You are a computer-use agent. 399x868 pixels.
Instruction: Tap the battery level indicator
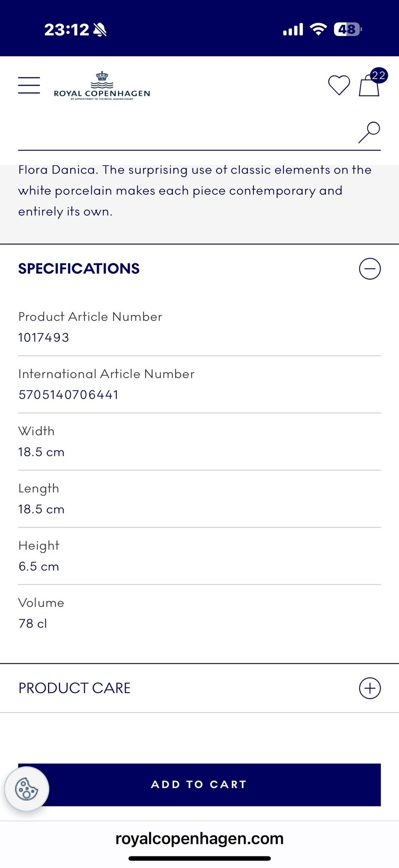click(x=347, y=29)
